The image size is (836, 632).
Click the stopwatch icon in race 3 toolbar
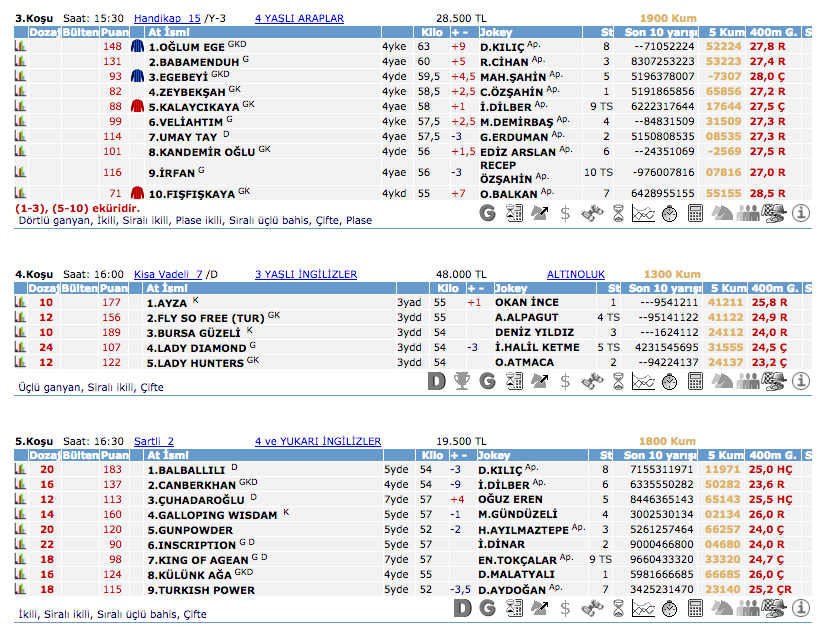(x=670, y=213)
